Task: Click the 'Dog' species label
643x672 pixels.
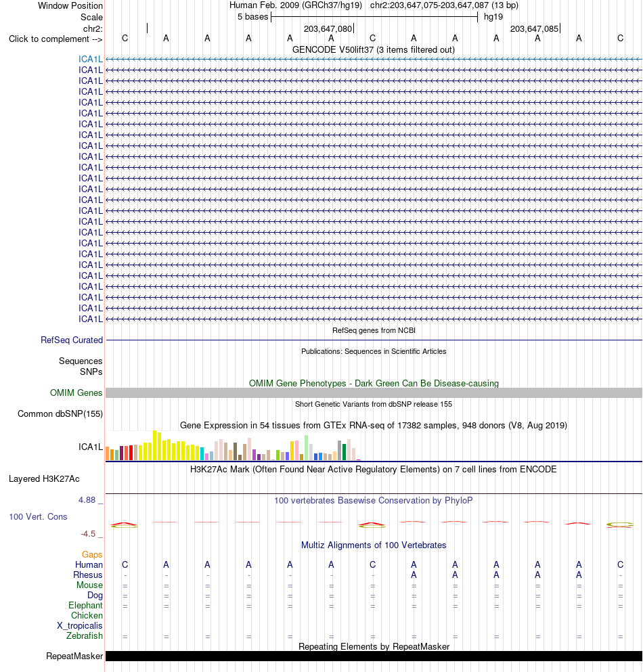Action: click(x=95, y=595)
